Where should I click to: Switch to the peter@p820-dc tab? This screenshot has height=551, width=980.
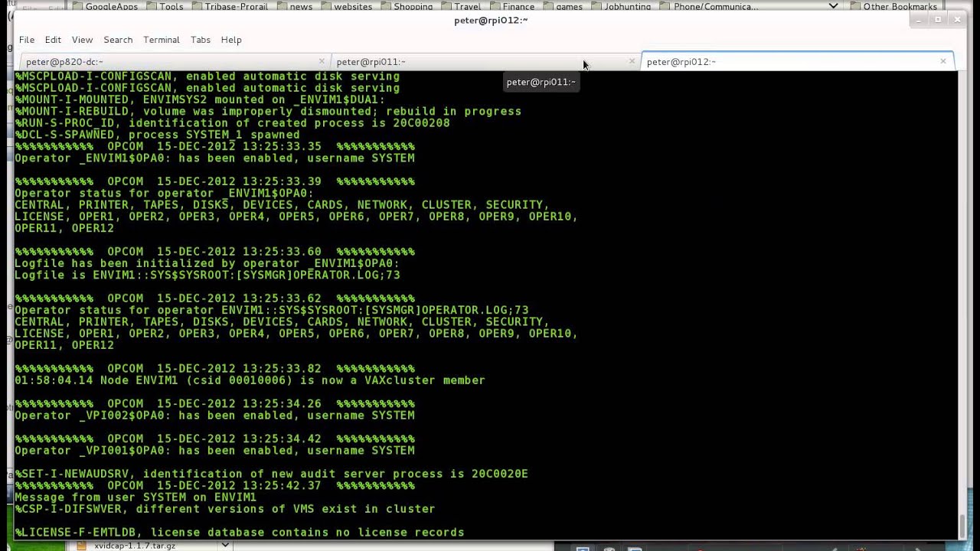coord(173,62)
